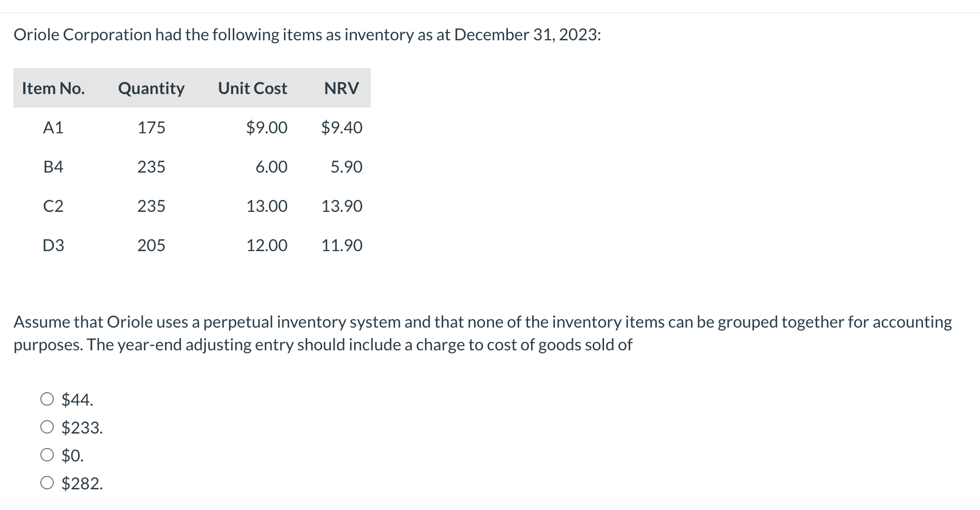Click the Unit Cost column header
The width and height of the screenshot is (980, 510).
point(252,88)
